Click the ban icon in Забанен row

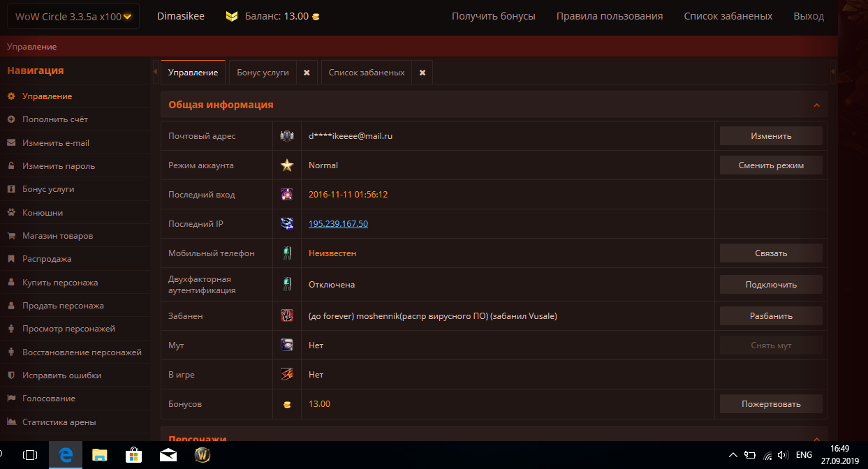tap(287, 316)
